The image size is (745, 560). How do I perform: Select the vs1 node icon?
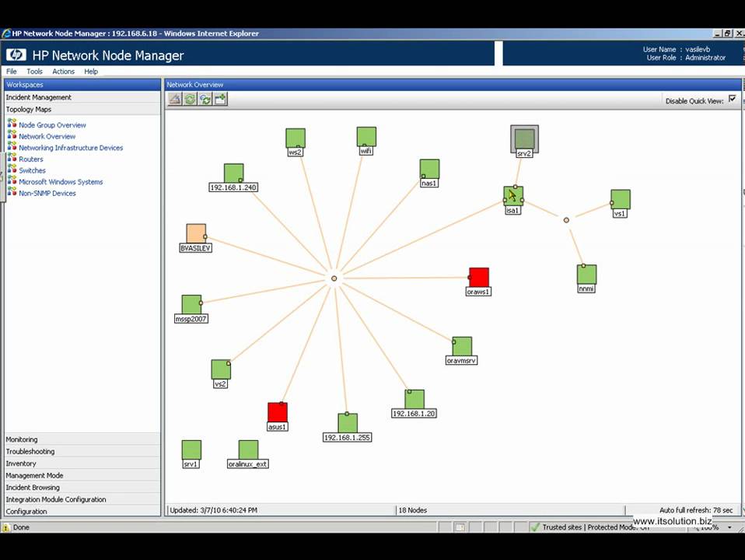coord(621,199)
